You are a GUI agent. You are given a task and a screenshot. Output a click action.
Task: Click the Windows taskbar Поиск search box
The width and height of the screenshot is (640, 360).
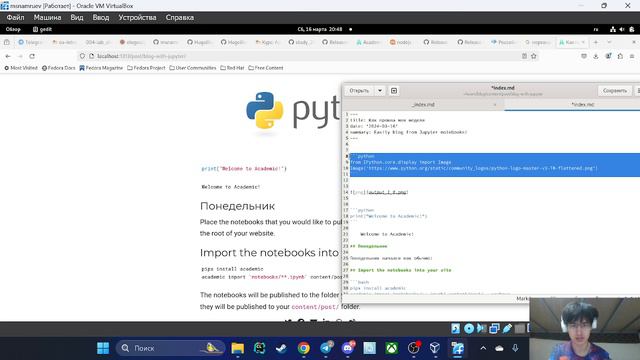point(171,348)
